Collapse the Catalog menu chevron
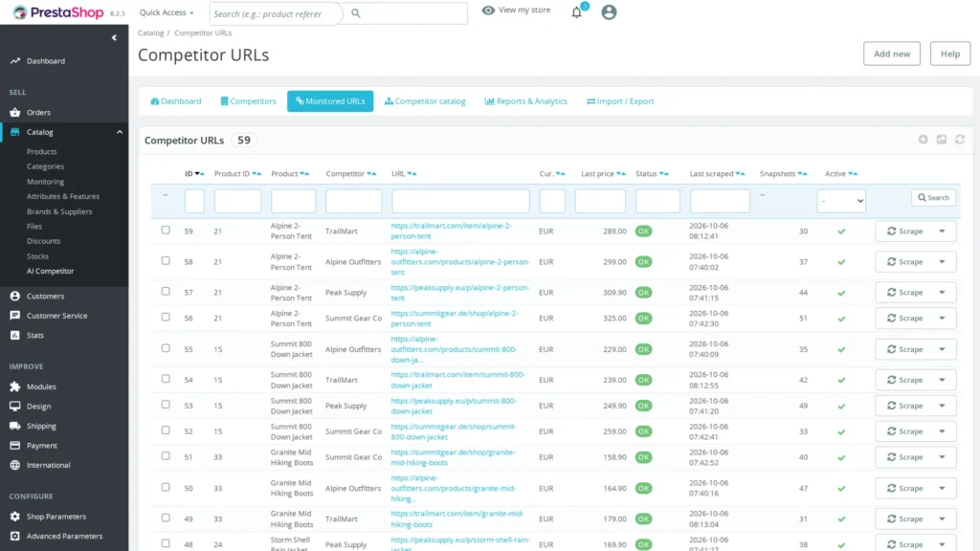This screenshot has width=980, height=551. [120, 132]
